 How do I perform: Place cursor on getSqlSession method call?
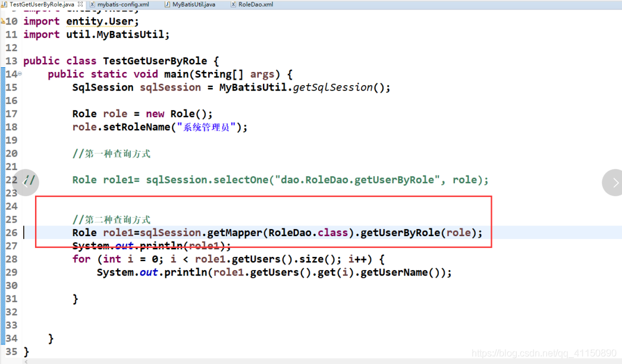coord(333,87)
